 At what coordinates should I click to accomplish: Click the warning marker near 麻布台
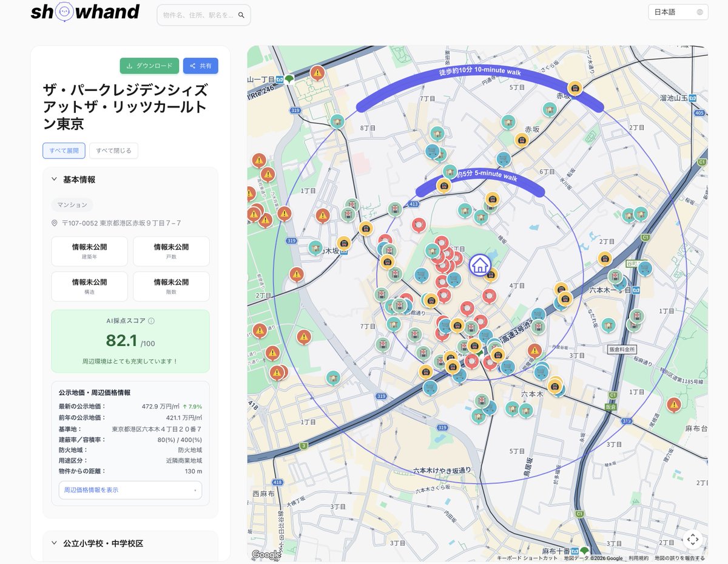tap(673, 405)
